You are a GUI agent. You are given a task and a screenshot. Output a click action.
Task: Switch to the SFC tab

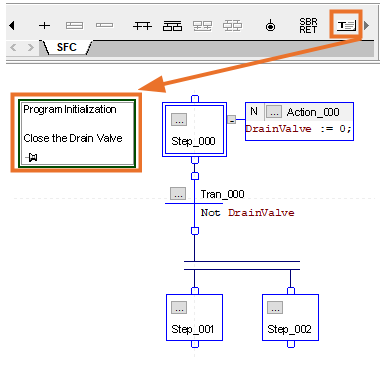click(66, 47)
